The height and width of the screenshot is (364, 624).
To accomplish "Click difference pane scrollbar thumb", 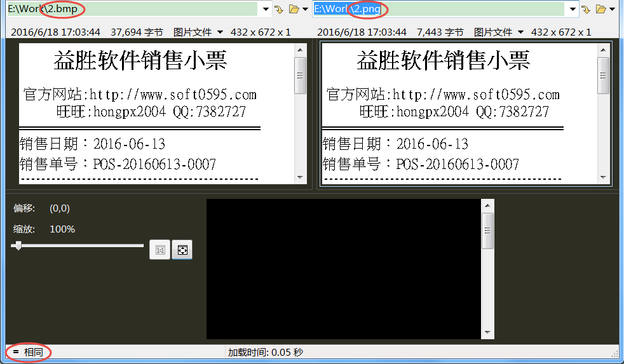I will coord(487,231).
